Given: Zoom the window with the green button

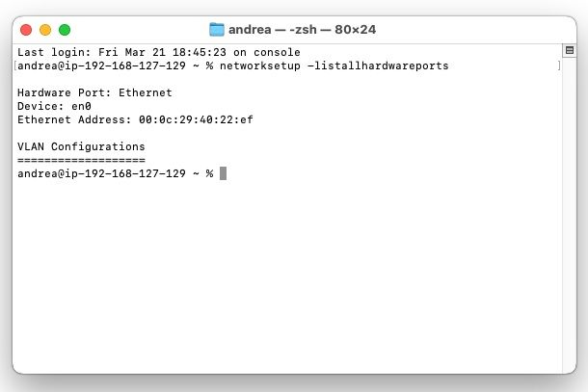Looking at the screenshot, I should pyautogui.click(x=65, y=30).
